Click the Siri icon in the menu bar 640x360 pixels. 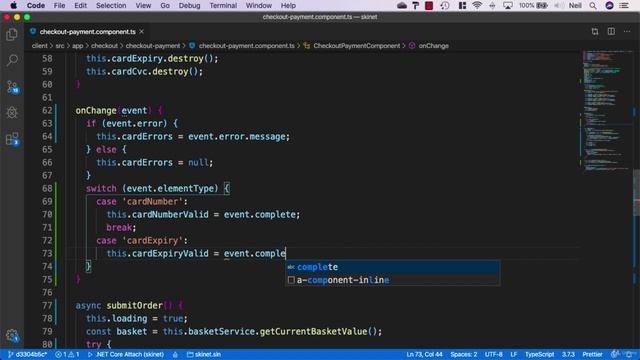tap(609, 5)
